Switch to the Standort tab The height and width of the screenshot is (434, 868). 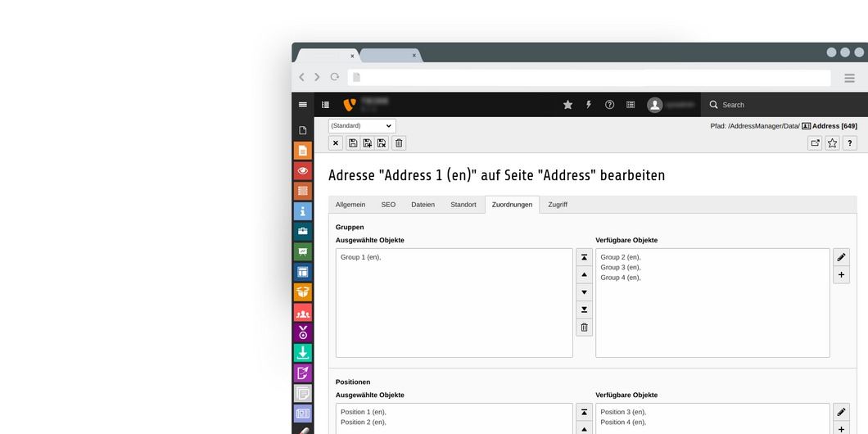[463, 204]
